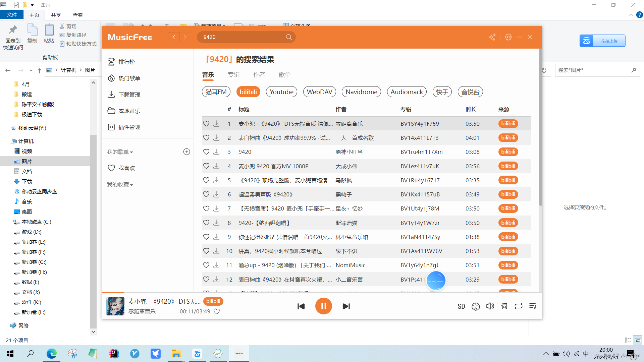Download song row 1 麦小兜 DTS无损音质
The width and height of the screenshot is (644, 362).
(216, 124)
